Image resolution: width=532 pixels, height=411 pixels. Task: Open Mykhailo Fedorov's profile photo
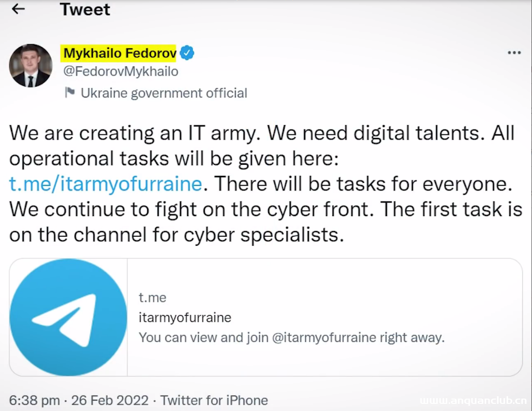point(31,66)
